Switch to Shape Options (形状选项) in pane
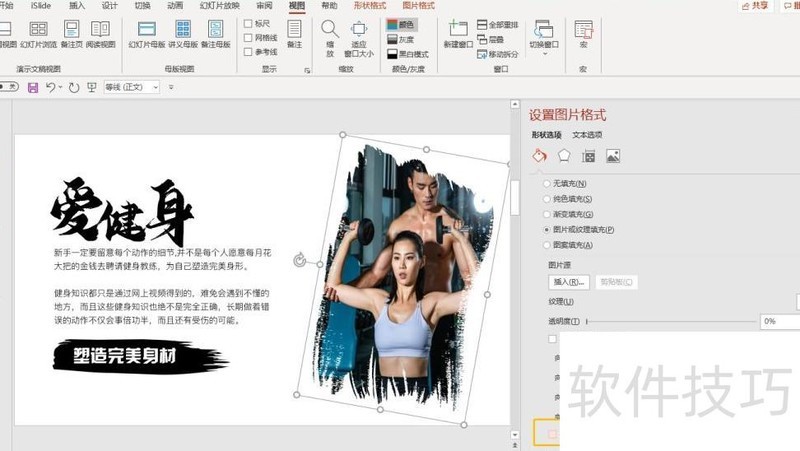 546,135
